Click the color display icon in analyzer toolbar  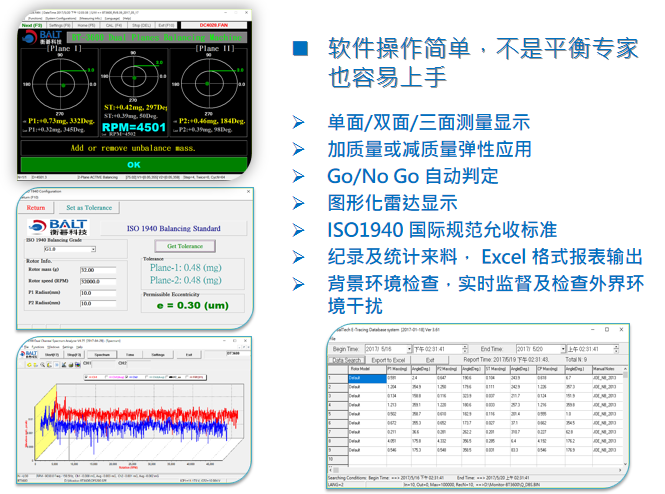[78, 365]
